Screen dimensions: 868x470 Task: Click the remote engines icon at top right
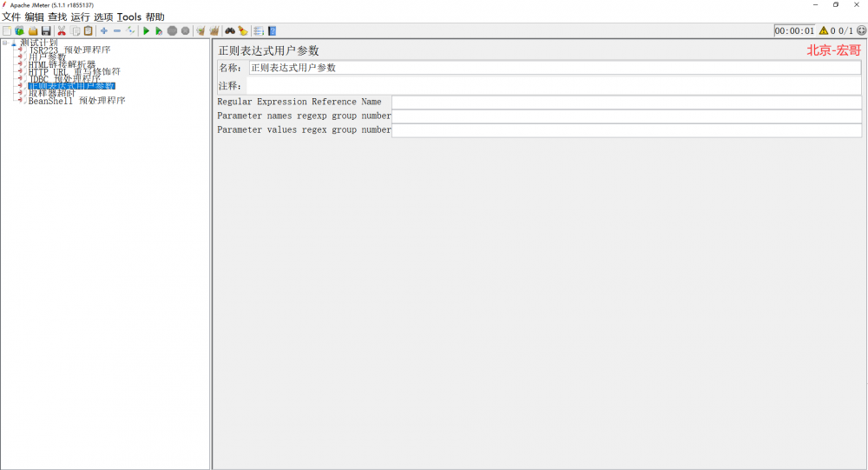pos(861,30)
